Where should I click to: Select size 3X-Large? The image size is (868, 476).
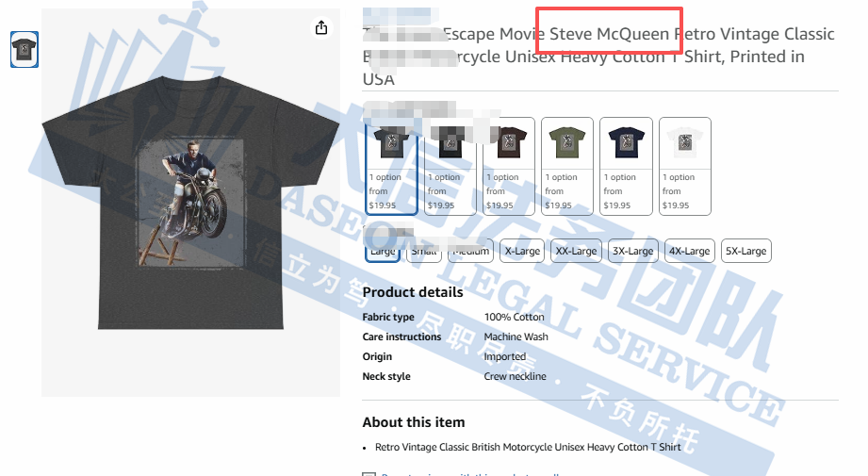(x=632, y=251)
